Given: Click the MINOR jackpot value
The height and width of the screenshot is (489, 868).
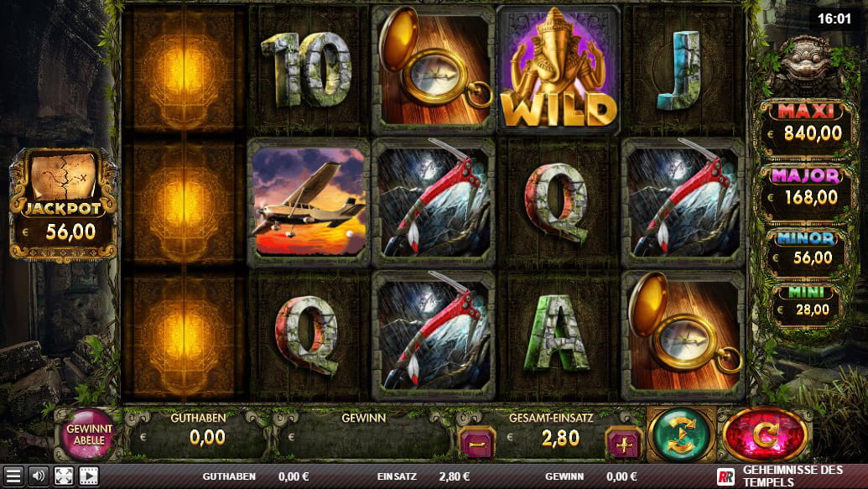Looking at the screenshot, I should coord(813,258).
